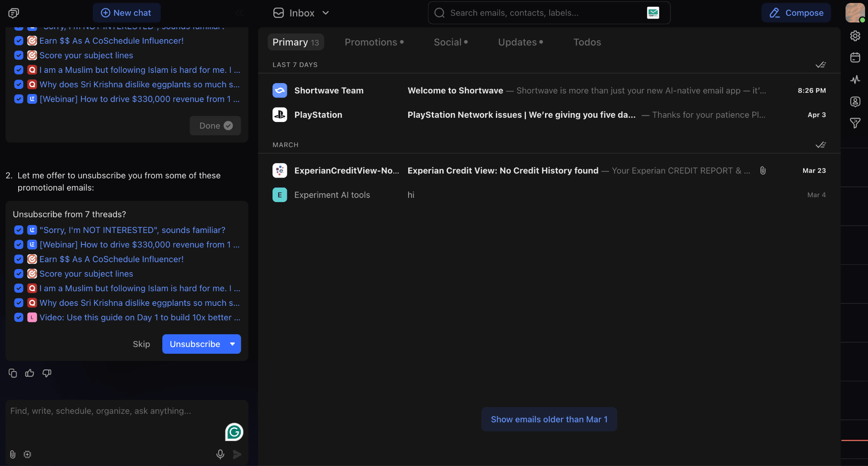Collapse the AI assistant sidebar chevrons

point(239,13)
